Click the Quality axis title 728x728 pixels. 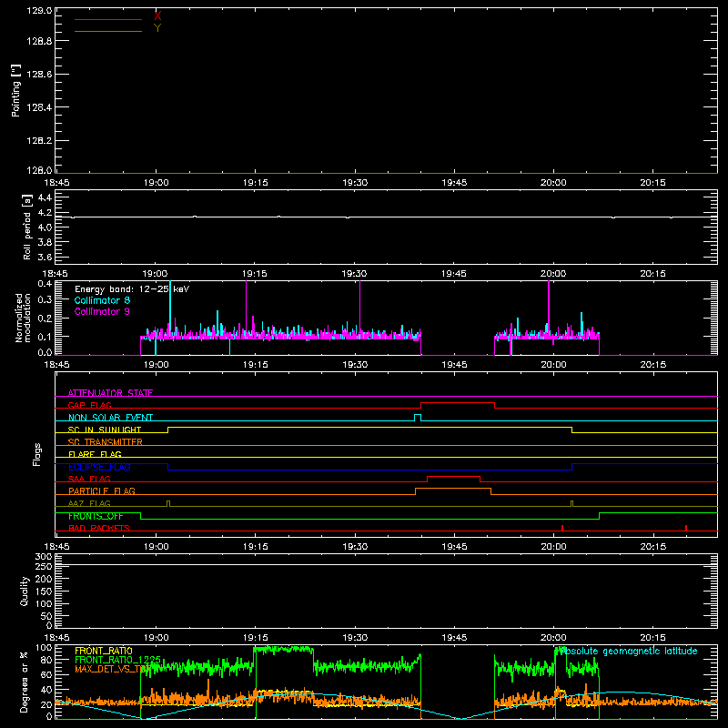25,591
